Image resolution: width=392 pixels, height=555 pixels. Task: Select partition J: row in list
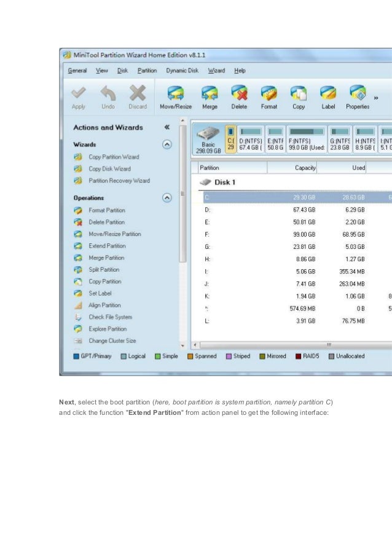click(x=297, y=284)
